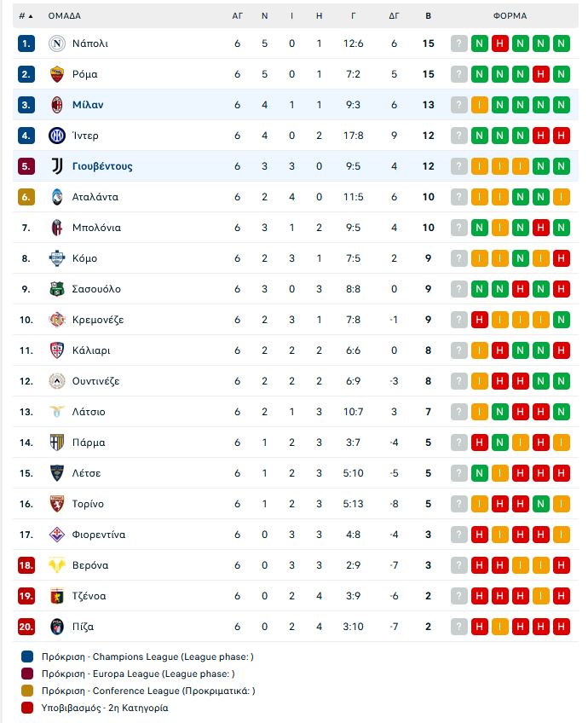
Task: Open the Γιουβέντους team page link
Action: tap(102, 166)
